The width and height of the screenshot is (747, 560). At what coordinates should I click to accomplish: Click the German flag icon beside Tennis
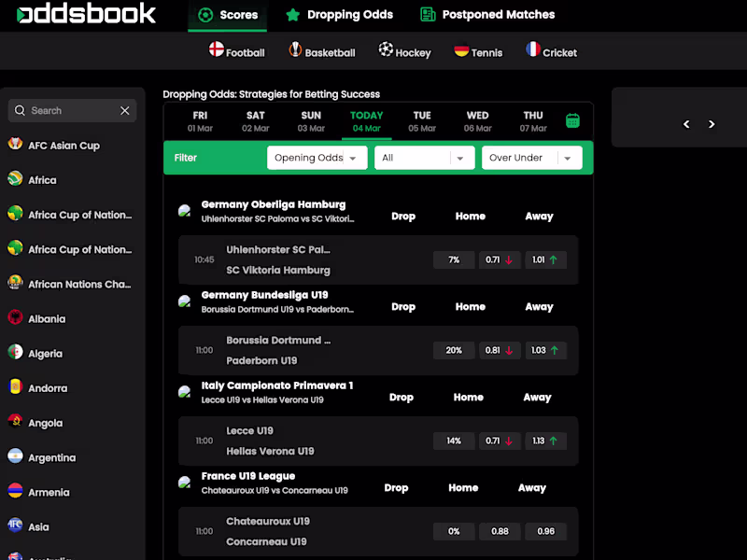coord(461,49)
